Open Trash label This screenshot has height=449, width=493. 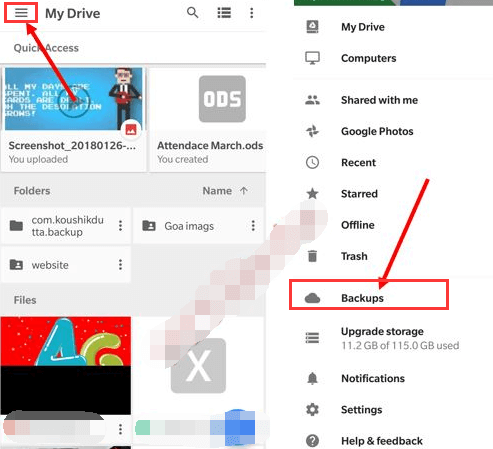(x=354, y=256)
